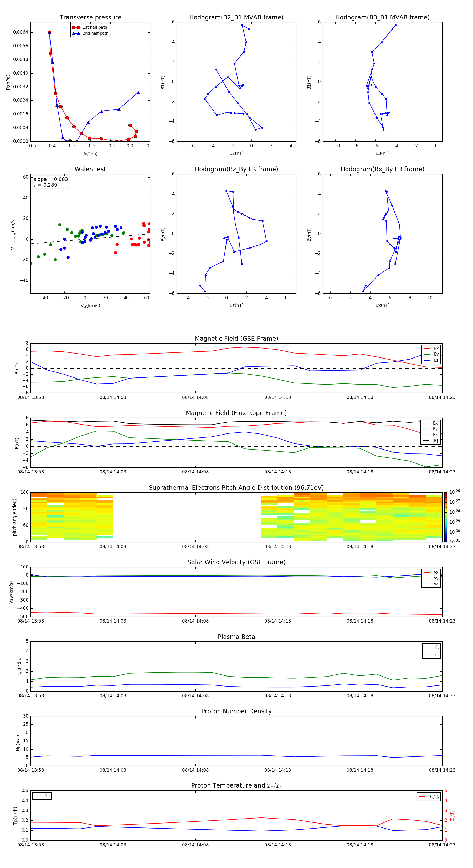Click the 'Bx' legend entry in GSE plot

(x=431, y=349)
